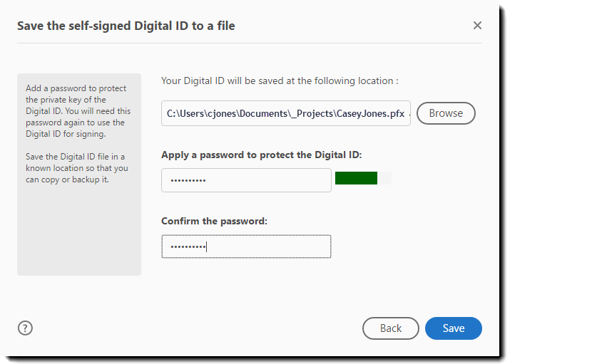Click the Browse button
This screenshot has width=592, height=364.
pyautogui.click(x=446, y=113)
